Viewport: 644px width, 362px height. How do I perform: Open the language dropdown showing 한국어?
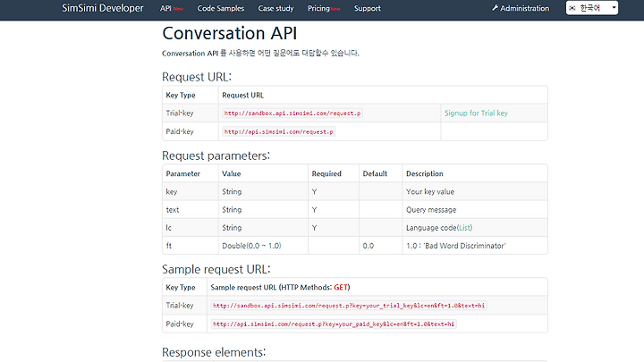[x=592, y=8]
